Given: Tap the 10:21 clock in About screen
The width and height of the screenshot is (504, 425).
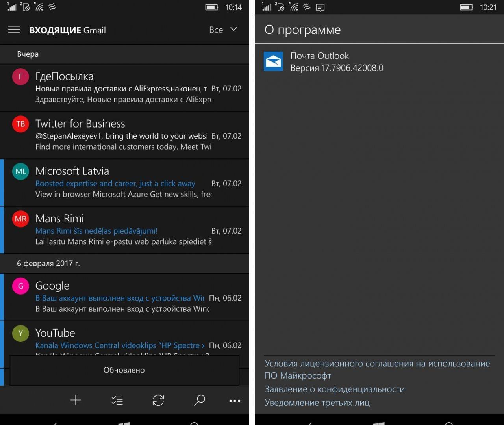Looking at the screenshot, I should (488, 7).
